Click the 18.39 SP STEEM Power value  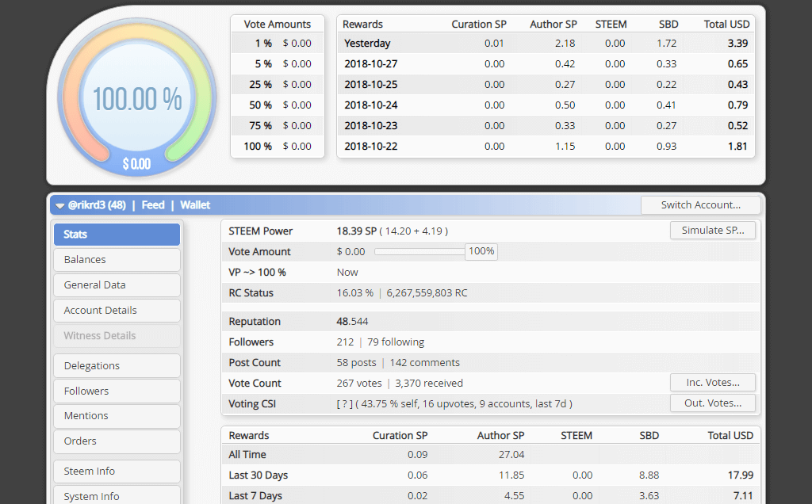click(x=356, y=231)
